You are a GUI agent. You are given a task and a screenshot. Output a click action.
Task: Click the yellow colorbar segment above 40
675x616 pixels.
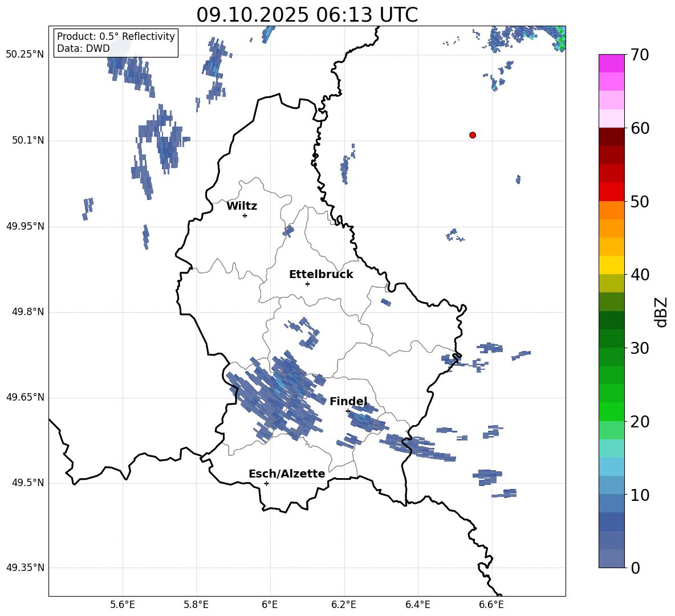tap(612, 265)
